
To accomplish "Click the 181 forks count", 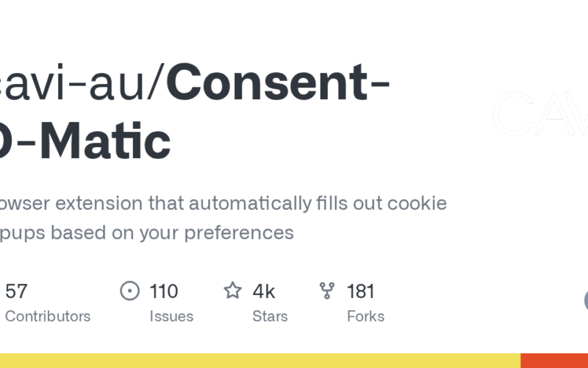I will click(x=361, y=291).
